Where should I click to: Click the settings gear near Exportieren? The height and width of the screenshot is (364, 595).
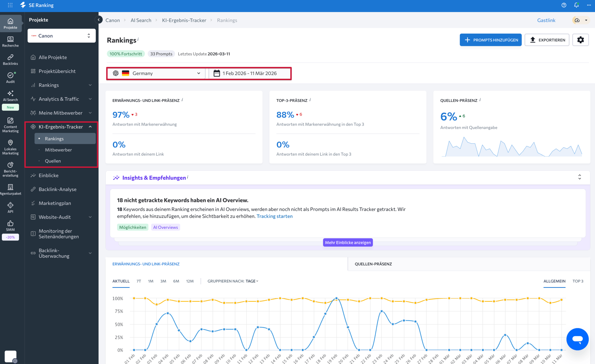(581, 40)
